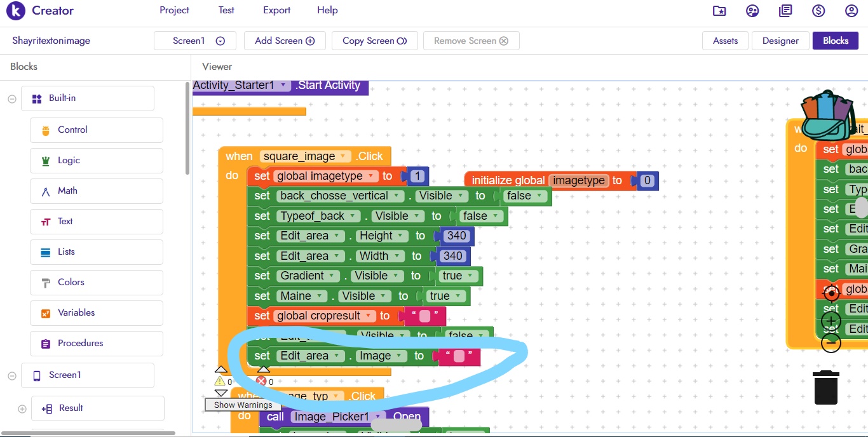Click the trash can in workspace
The height and width of the screenshot is (437, 868).
coord(826,387)
